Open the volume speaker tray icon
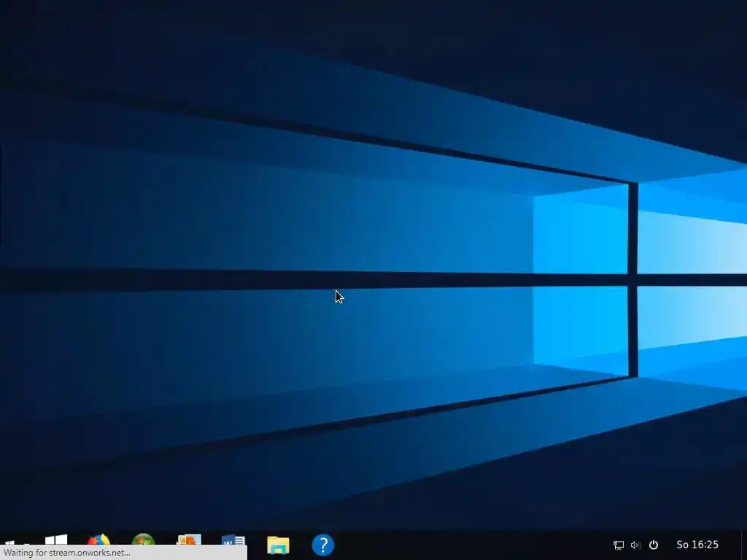747x560 pixels. click(636, 545)
